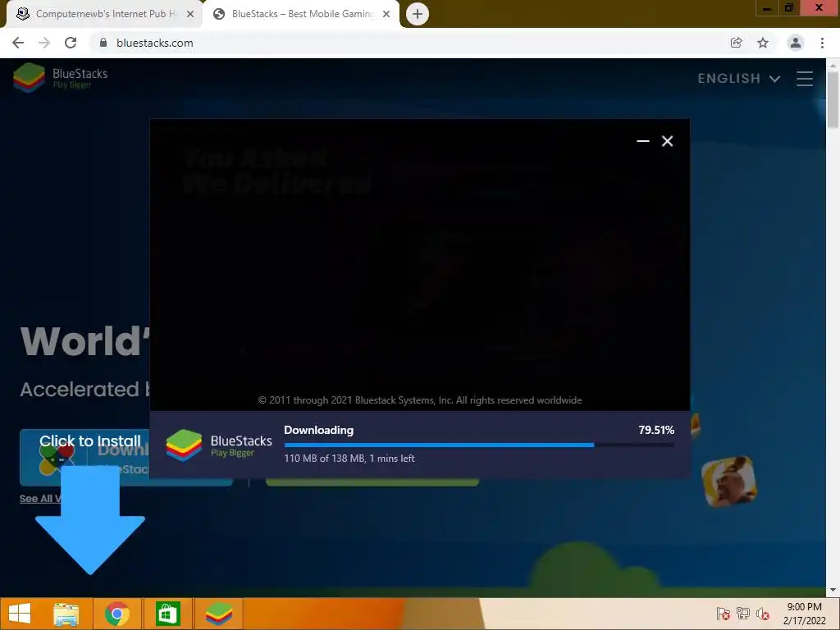Viewport: 840px width, 630px height.
Task: Click the scrollbar down arrow
Action: pyautogui.click(x=833, y=590)
